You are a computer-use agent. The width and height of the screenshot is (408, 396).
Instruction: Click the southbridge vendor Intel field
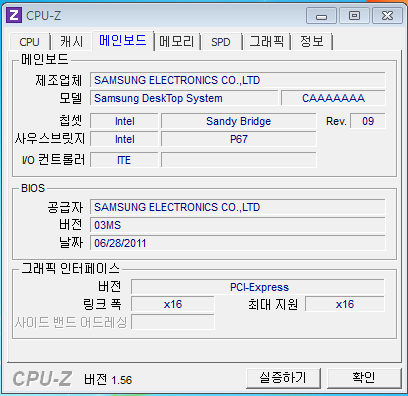coord(124,139)
